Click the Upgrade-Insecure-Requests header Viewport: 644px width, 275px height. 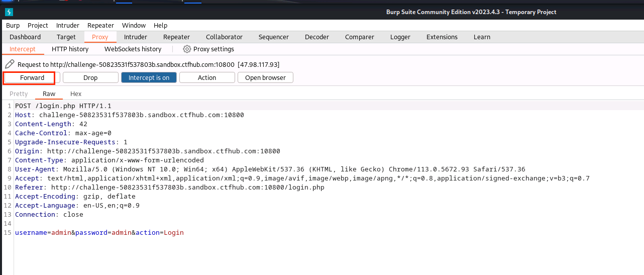(71, 142)
